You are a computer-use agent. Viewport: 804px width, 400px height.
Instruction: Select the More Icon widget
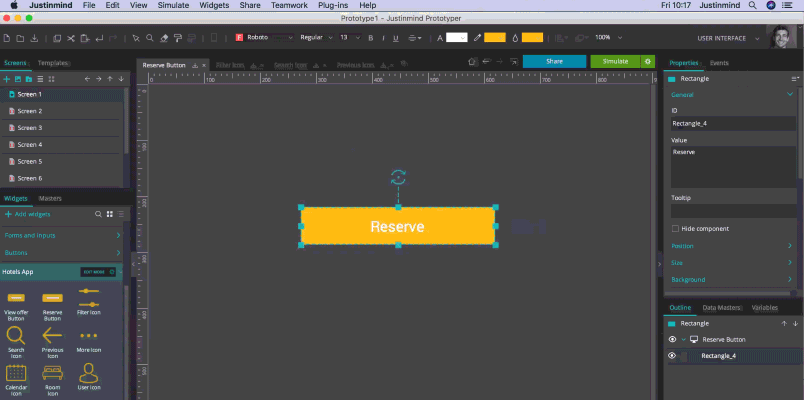click(88, 343)
